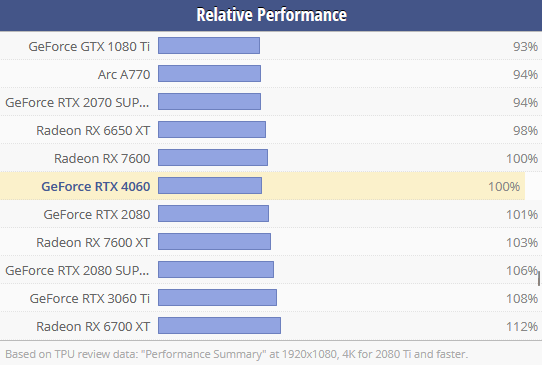Select the 98% value for RX 6650 XT

tap(525, 130)
